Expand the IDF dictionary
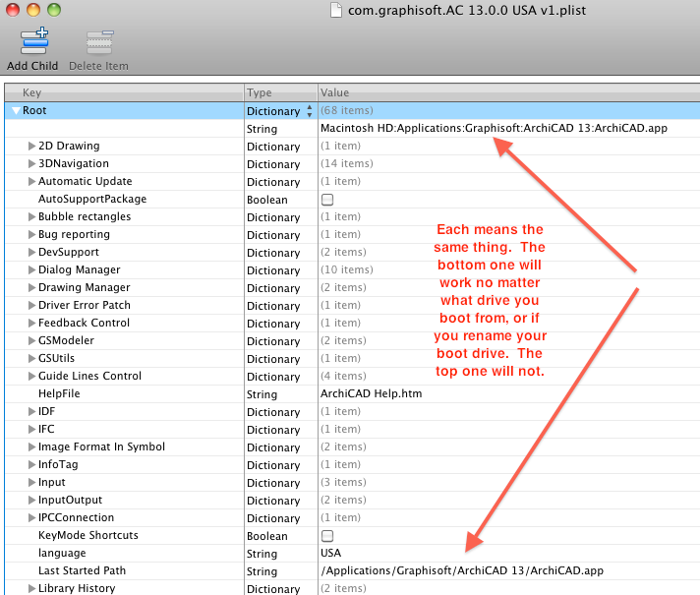The height and width of the screenshot is (595, 700). (31, 411)
